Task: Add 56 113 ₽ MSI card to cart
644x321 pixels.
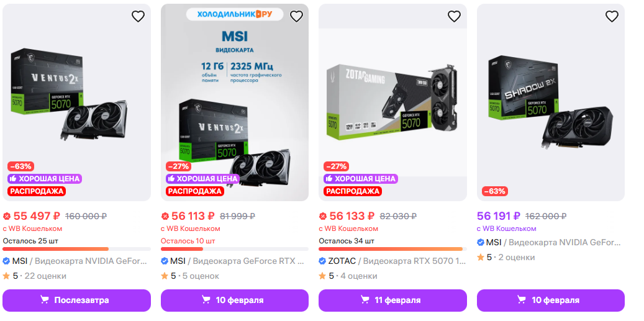Action: click(x=234, y=301)
